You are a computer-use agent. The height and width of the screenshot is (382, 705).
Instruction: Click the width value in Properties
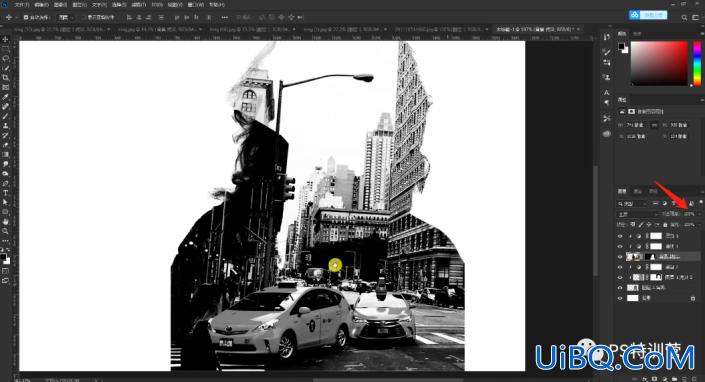[635, 125]
